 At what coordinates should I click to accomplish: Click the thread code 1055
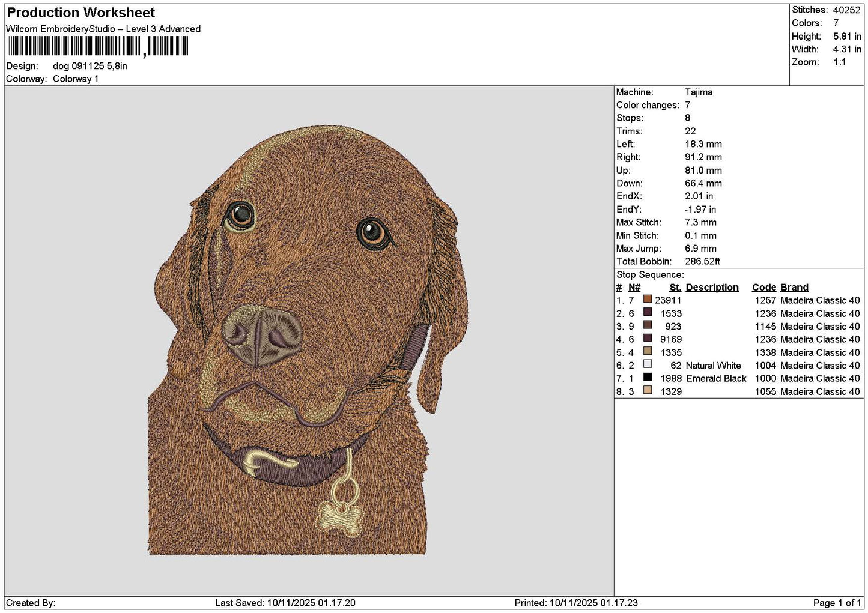point(765,391)
